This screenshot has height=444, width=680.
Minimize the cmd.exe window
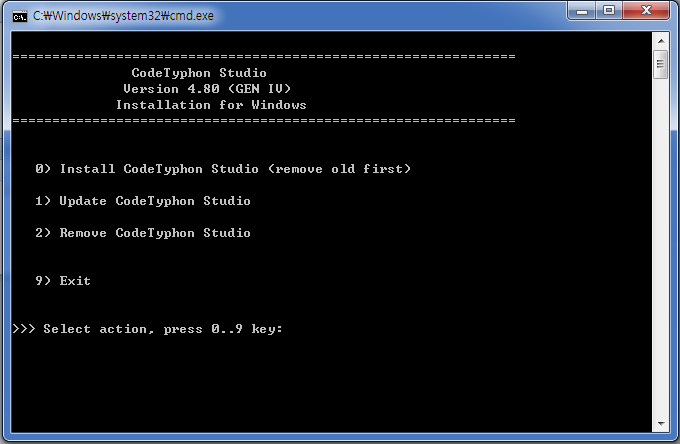click(582, 10)
